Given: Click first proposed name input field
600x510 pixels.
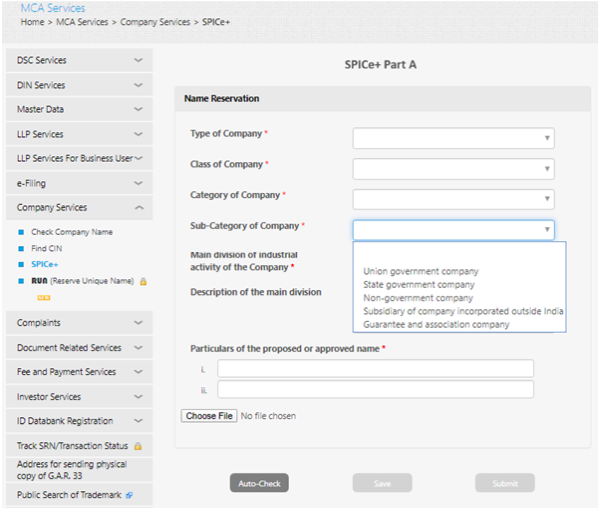Looking at the screenshot, I should click(375, 369).
